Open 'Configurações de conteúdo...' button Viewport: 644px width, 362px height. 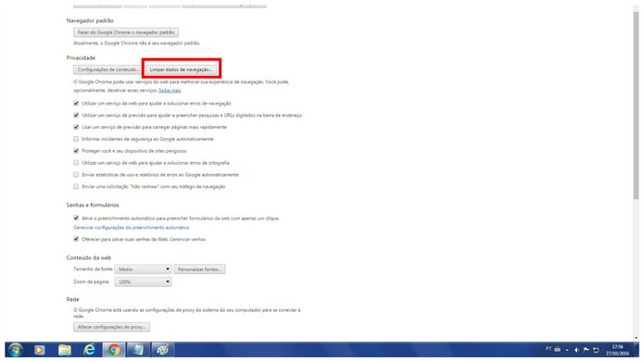pyautogui.click(x=108, y=69)
